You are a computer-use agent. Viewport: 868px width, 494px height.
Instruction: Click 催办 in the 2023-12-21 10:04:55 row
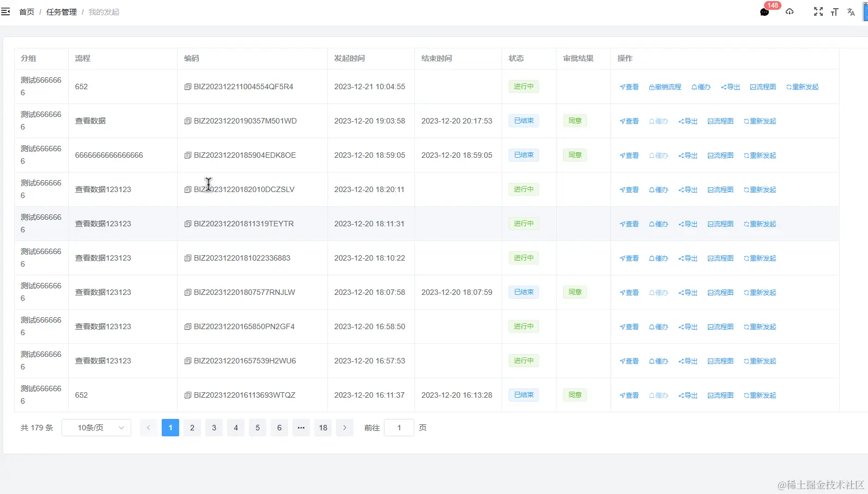pos(701,87)
